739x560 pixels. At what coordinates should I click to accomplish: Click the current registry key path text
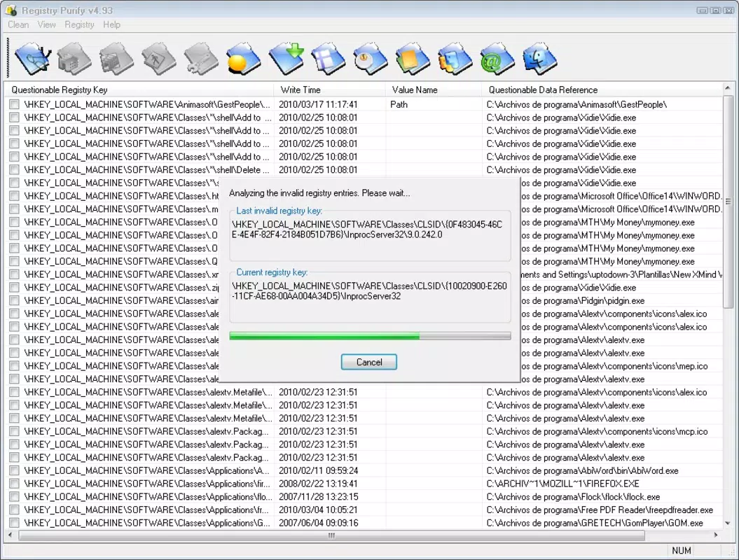(x=370, y=291)
